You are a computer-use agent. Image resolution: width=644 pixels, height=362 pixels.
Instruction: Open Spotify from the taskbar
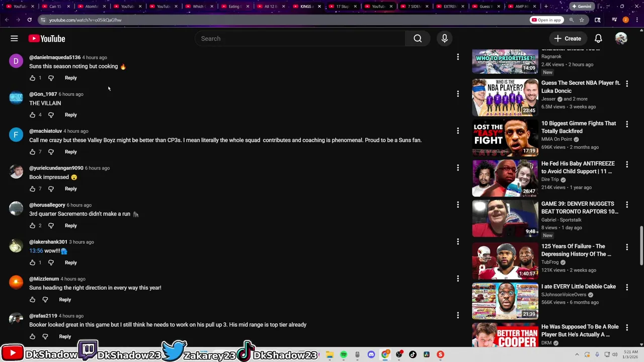pos(344,354)
